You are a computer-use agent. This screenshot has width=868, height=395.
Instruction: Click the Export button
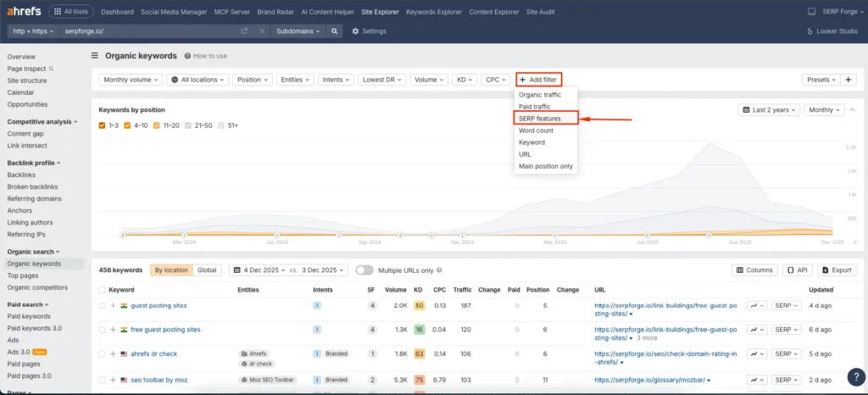(x=837, y=270)
